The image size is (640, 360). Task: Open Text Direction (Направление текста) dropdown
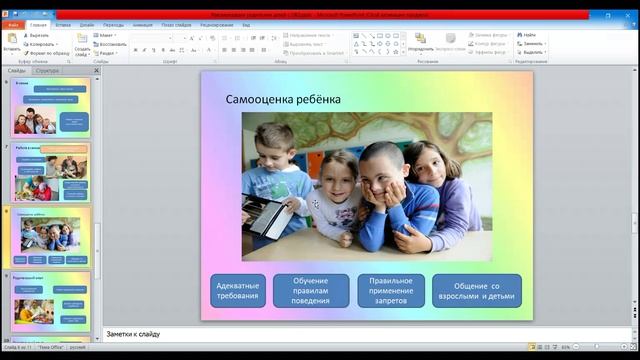coord(309,36)
